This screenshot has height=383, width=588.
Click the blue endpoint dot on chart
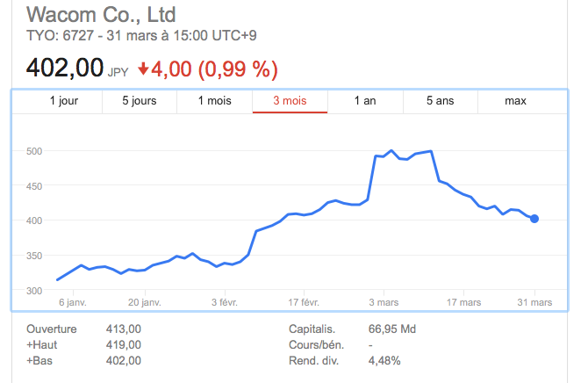[534, 219]
